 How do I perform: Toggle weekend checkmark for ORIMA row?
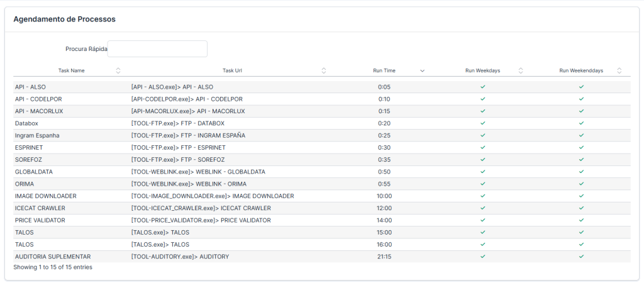pos(581,184)
